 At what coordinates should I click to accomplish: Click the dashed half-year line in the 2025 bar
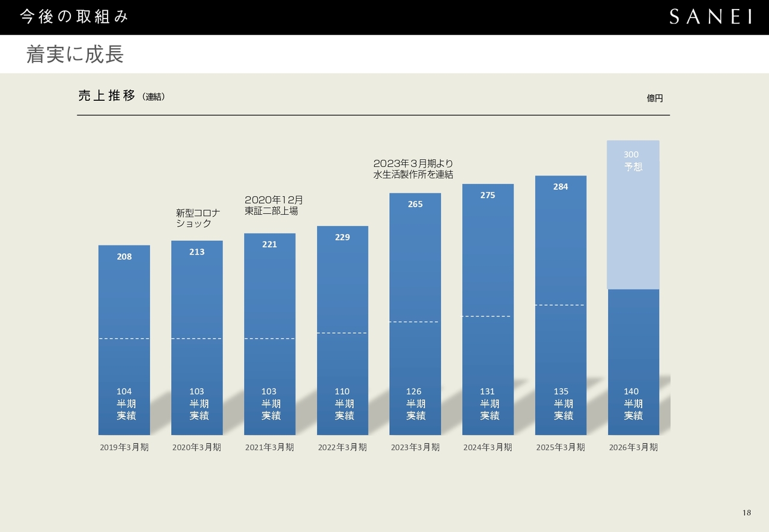(560, 305)
